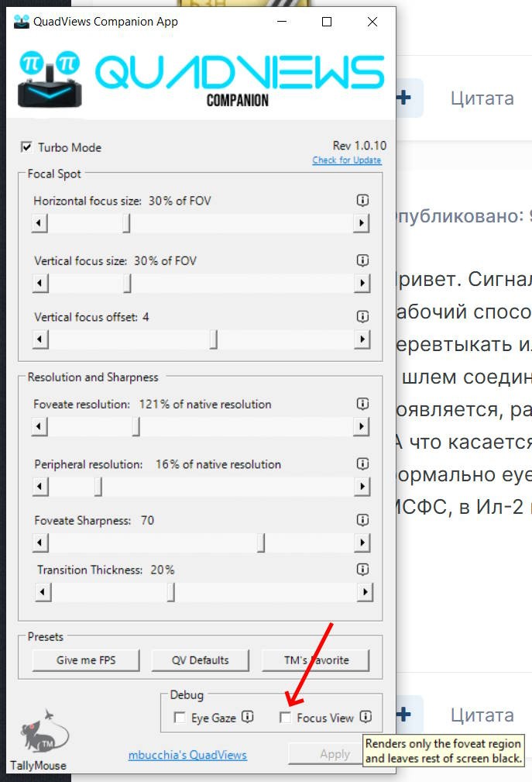
Task: Click lower Цитата quote button in forum page
Action: (x=482, y=715)
